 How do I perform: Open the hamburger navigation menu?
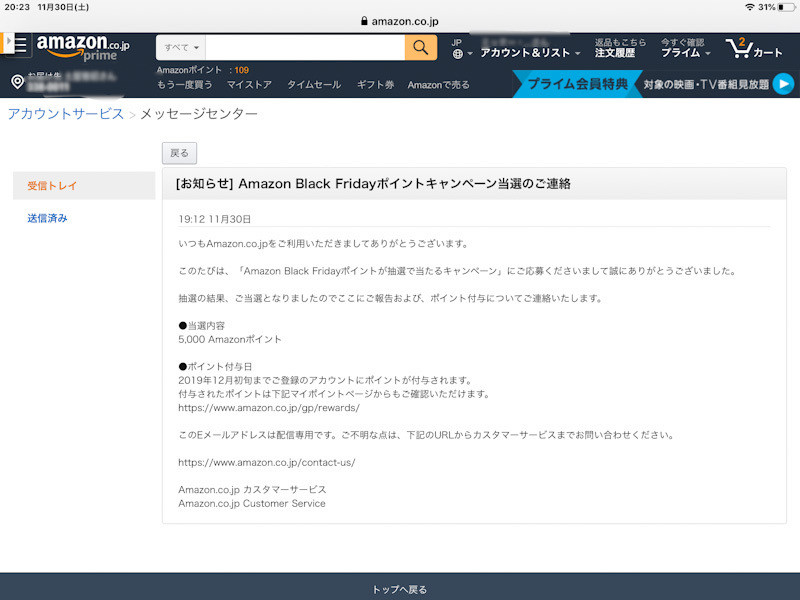click(20, 44)
